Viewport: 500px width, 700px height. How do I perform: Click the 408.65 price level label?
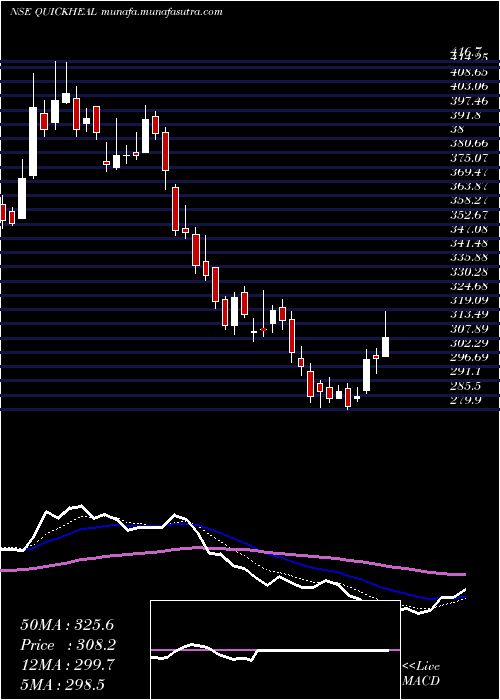(470, 72)
